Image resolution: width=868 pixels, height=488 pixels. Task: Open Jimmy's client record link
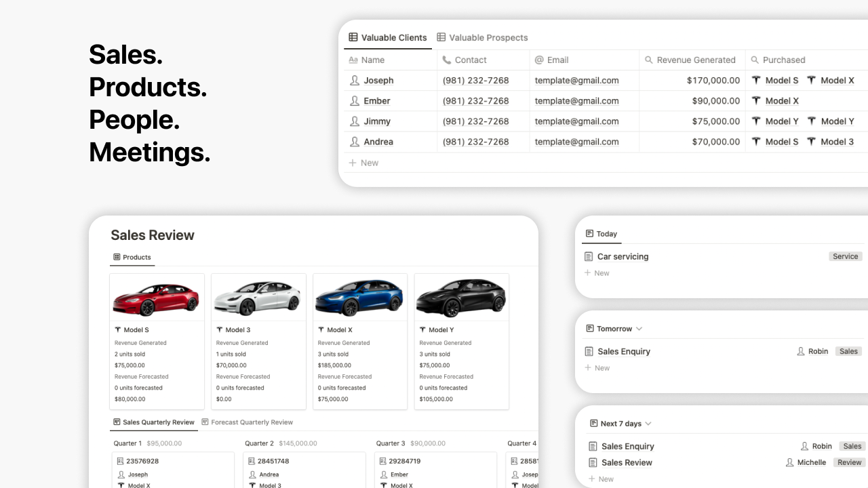[377, 121]
